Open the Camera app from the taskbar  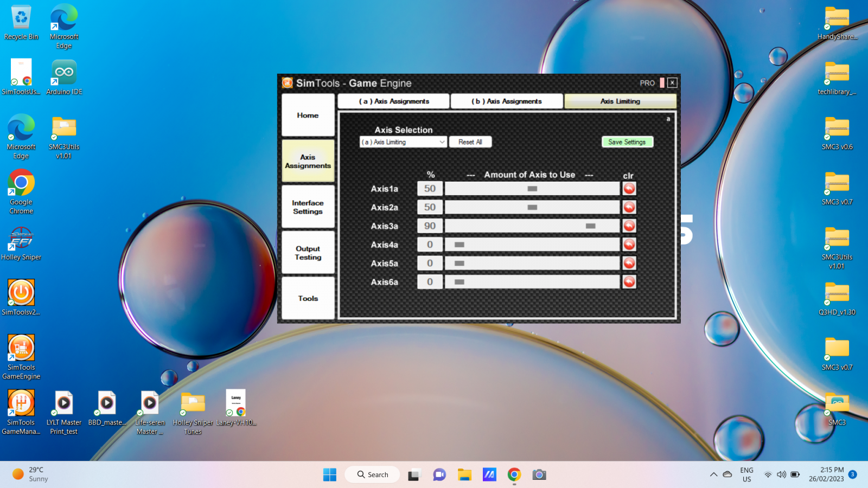539,475
